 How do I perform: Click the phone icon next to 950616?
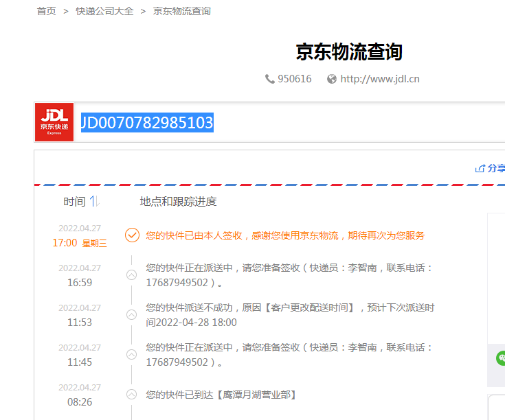point(269,79)
